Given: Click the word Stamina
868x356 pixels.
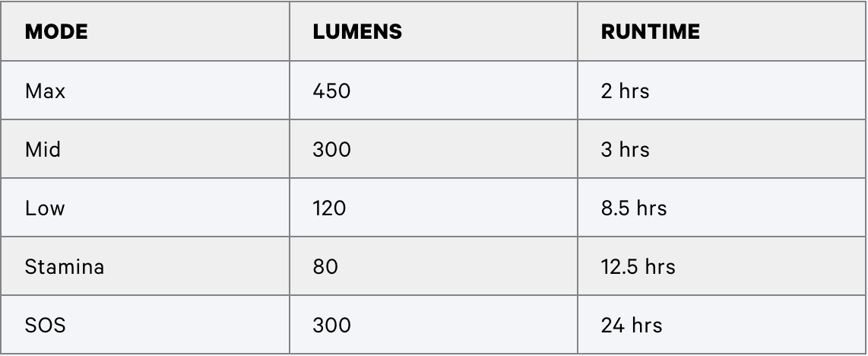Looking at the screenshot, I should pyautogui.click(x=64, y=267).
